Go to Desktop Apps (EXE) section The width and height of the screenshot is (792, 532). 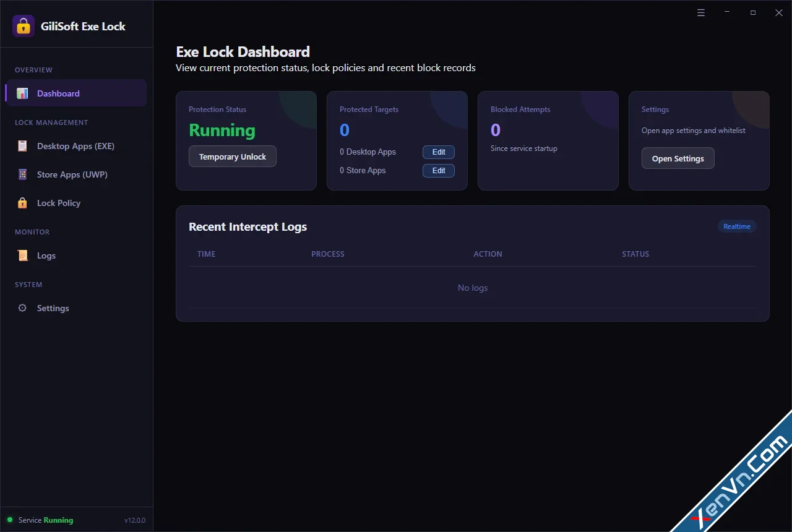coord(77,146)
